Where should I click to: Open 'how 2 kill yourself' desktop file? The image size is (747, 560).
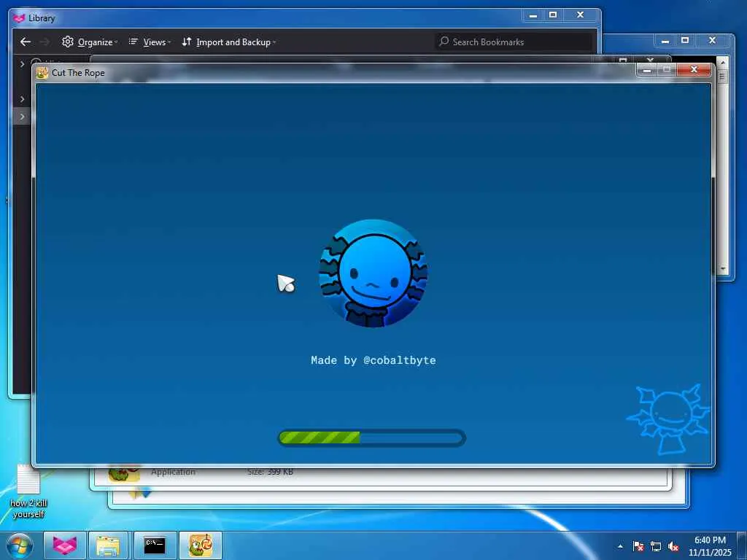click(x=28, y=491)
